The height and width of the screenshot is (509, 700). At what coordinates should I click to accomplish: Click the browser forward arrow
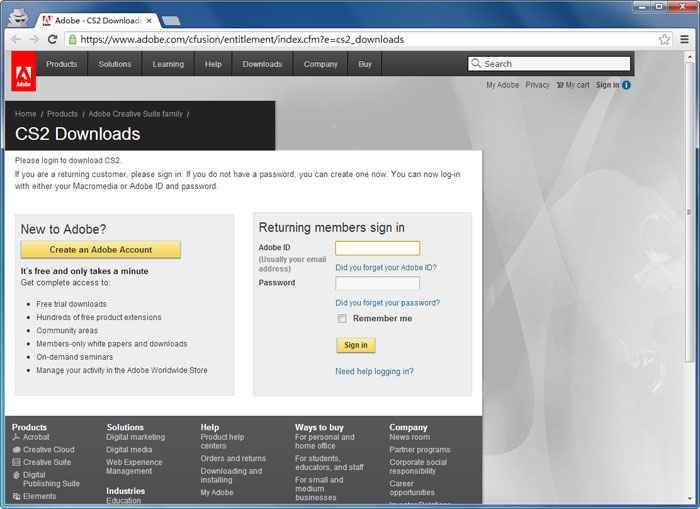point(34,39)
